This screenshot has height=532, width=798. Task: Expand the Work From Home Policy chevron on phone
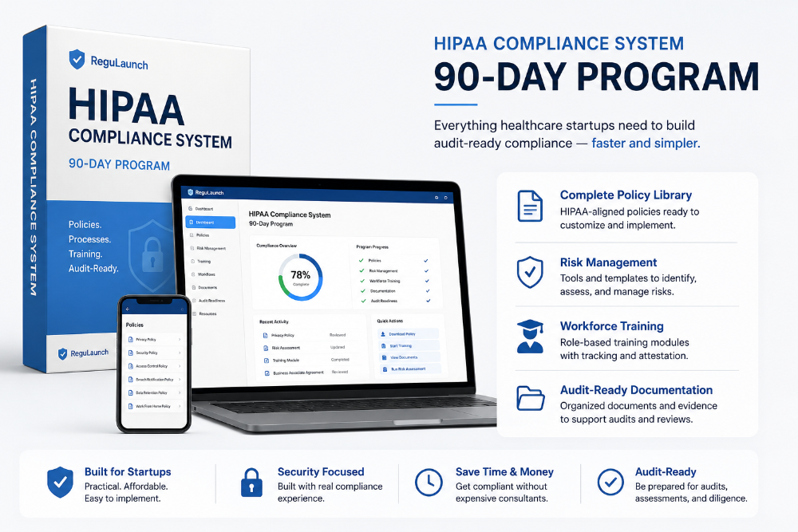pos(180,406)
